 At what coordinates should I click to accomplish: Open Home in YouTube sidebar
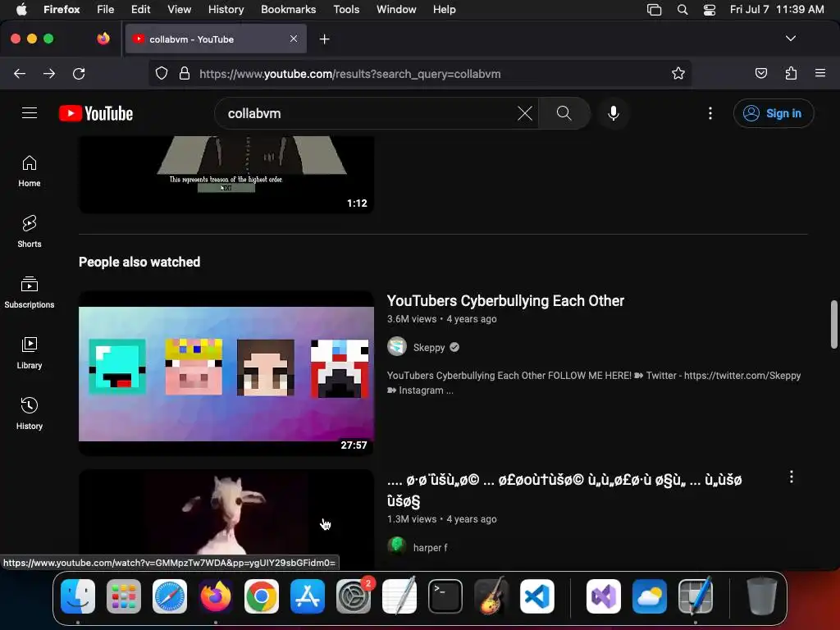coord(30,171)
